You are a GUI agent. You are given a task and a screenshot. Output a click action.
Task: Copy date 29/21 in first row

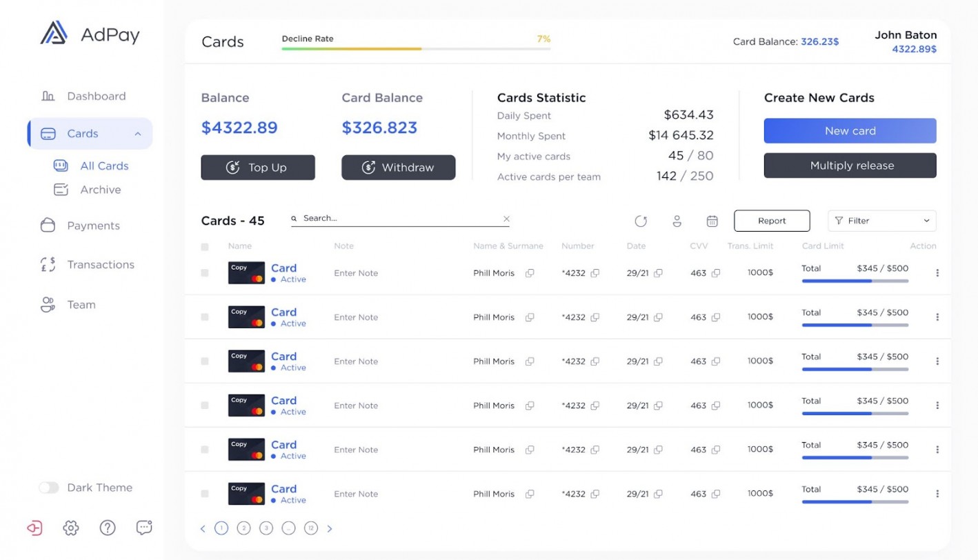point(658,273)
